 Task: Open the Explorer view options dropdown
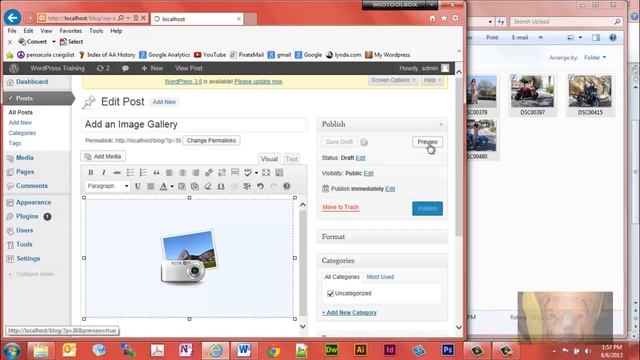(x=580, y=38)
